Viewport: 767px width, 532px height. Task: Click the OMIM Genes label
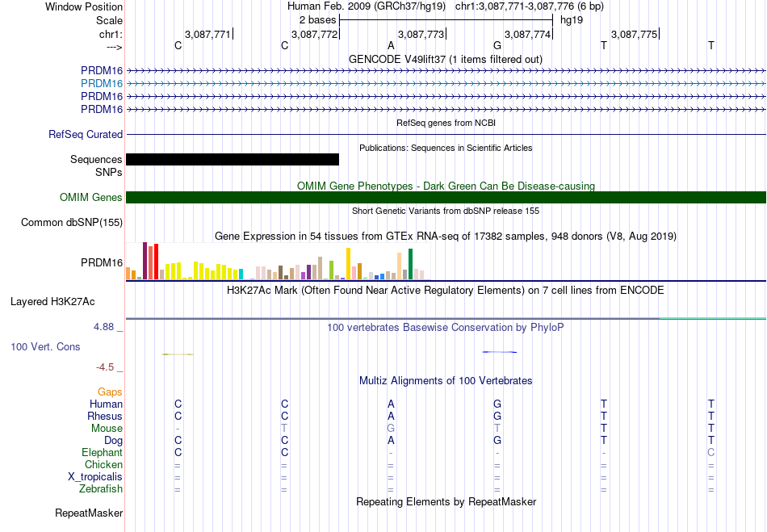(x=91, y=197)
